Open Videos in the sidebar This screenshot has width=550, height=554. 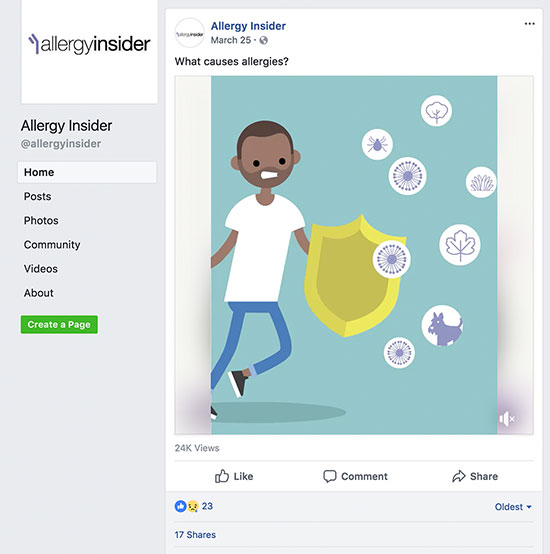point(41,269)
